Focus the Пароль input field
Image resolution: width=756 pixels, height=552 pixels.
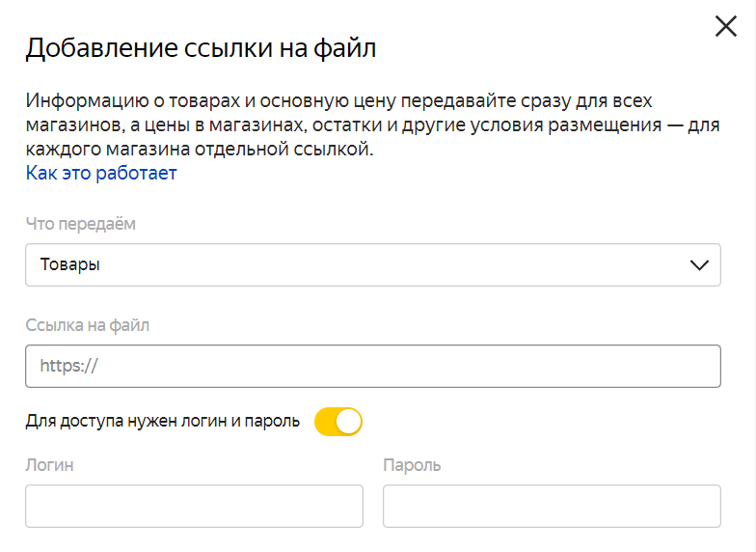[552, 506]
